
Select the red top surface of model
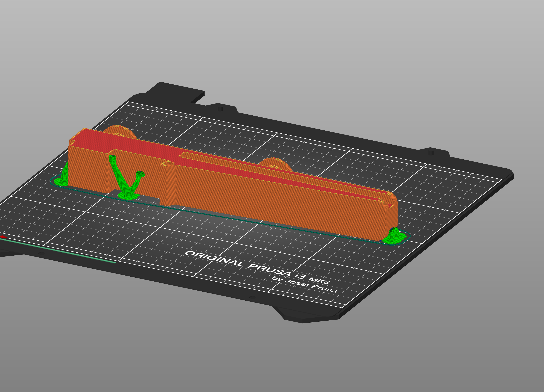134,144
